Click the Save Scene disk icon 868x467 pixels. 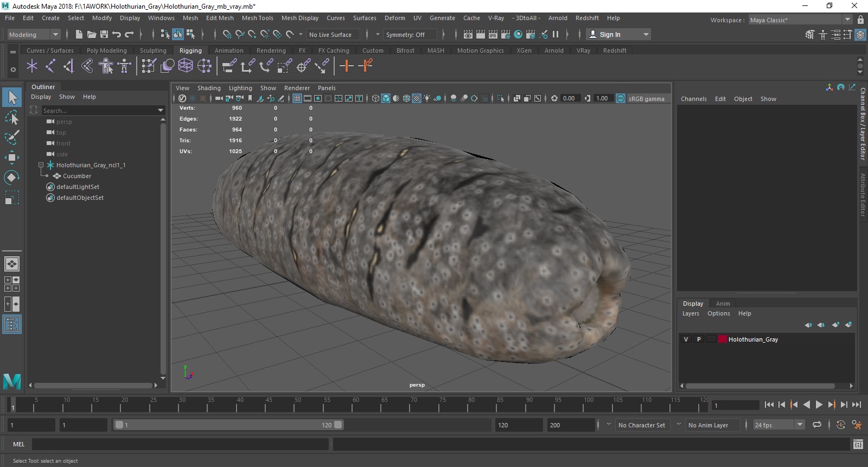pos(104,34)
